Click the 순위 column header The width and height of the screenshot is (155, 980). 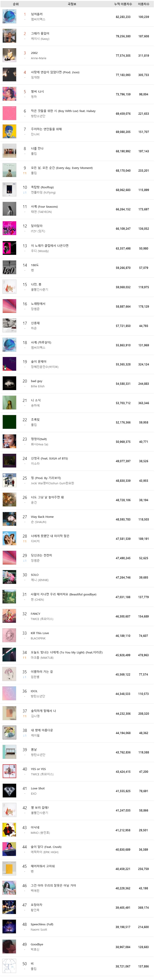(x=15, y=4)
